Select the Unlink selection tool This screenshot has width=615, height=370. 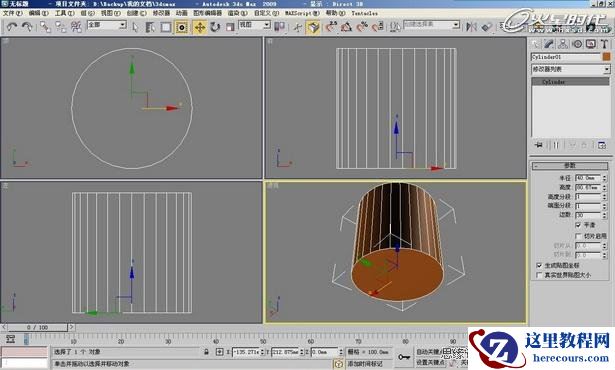(x=61, y=27)
